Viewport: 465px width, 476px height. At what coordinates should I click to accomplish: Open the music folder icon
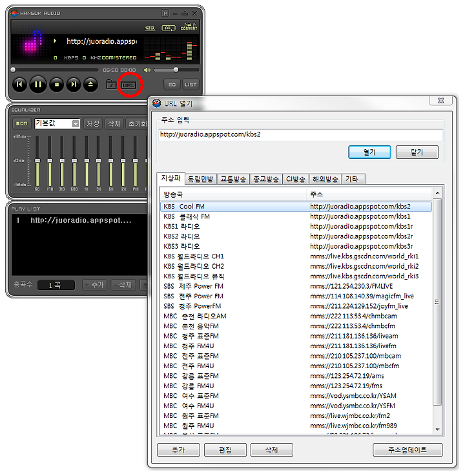coord(111,85)
